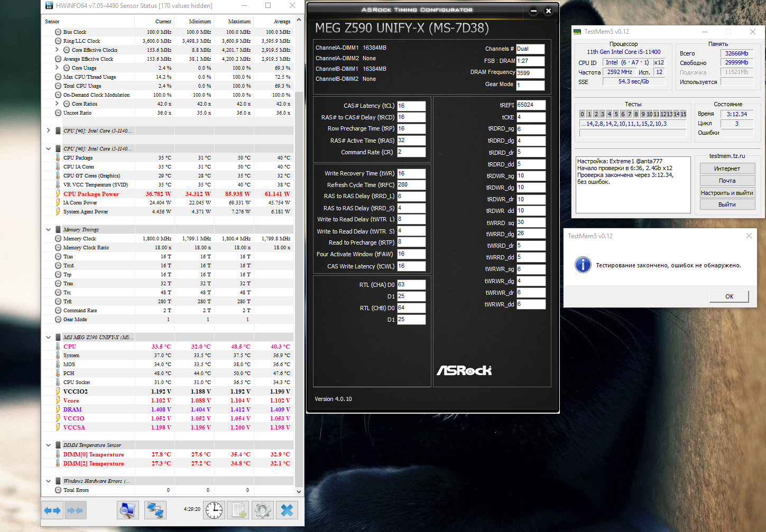Expand the Core Usage row
Viewport: 766px width, 532px height.
[x=57, y=68]
